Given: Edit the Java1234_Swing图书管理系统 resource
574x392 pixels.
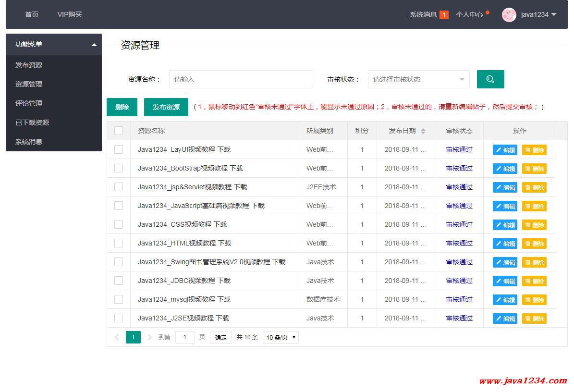Looking at the screenshot, I should click(505, 262).
